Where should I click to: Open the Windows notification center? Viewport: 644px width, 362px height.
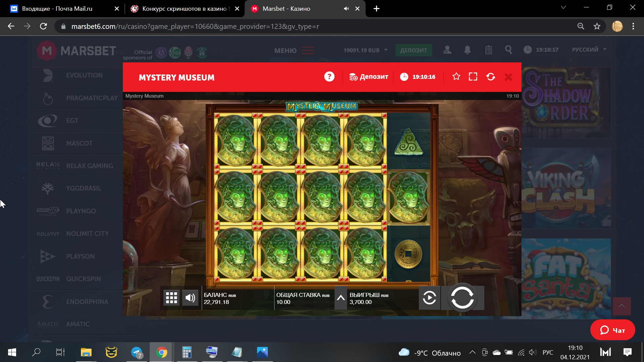click(627, 352)
